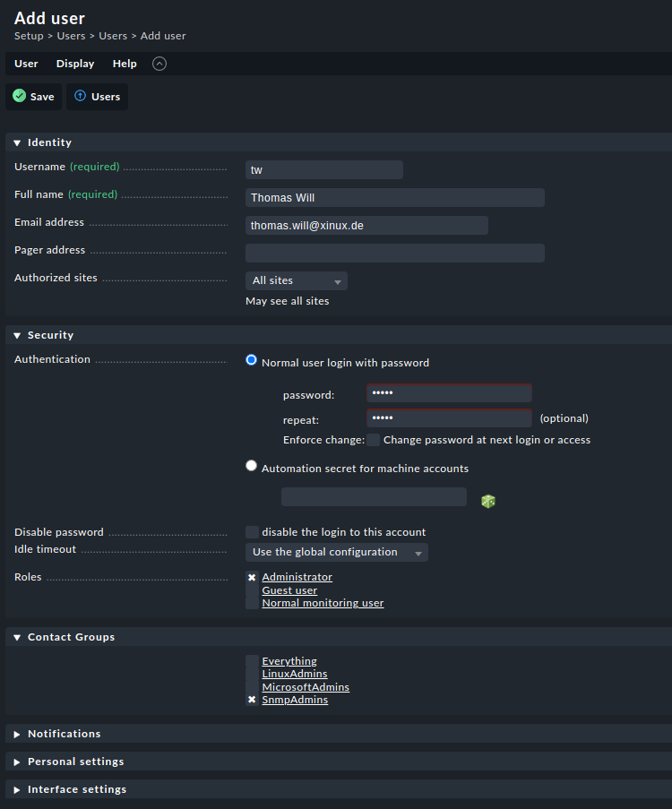The image size is (672, 809).
Task: Collapse the Security section triangle
Action: point(17,335)
